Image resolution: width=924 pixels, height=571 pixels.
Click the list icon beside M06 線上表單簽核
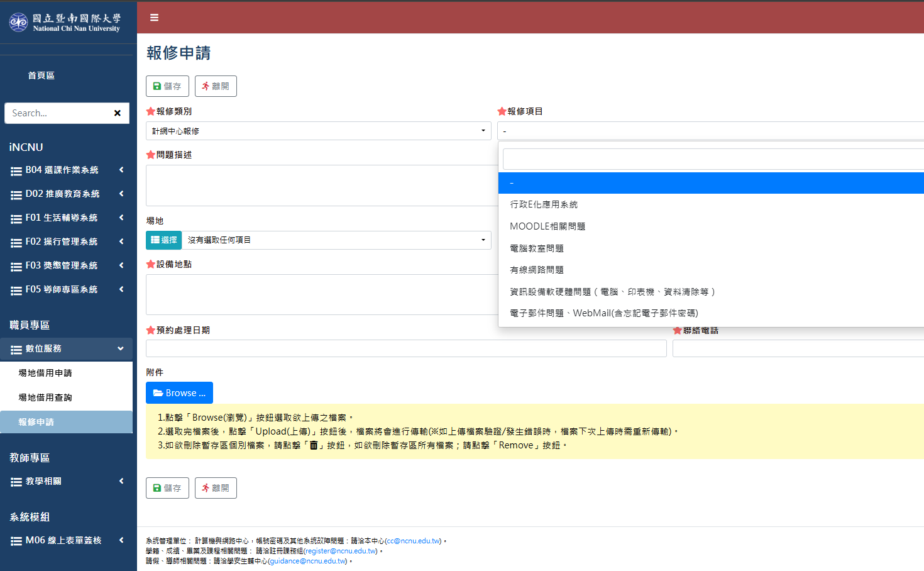[x=16, y=540]
